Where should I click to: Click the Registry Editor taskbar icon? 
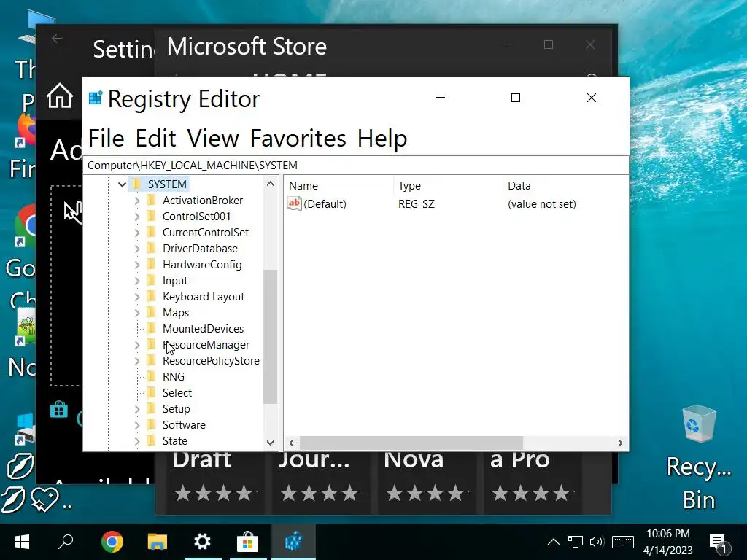[293, 542]
